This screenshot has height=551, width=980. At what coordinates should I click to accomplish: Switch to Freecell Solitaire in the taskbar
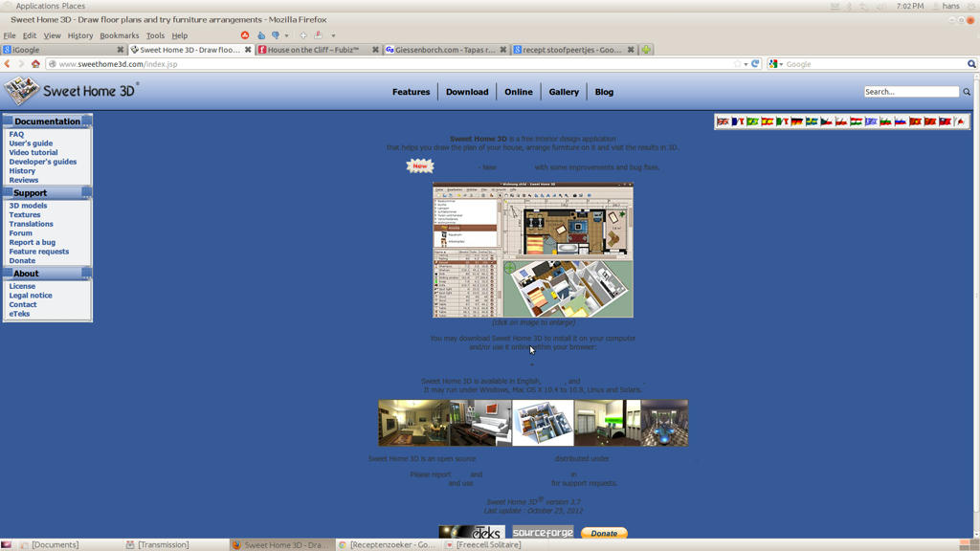[488, 544]
